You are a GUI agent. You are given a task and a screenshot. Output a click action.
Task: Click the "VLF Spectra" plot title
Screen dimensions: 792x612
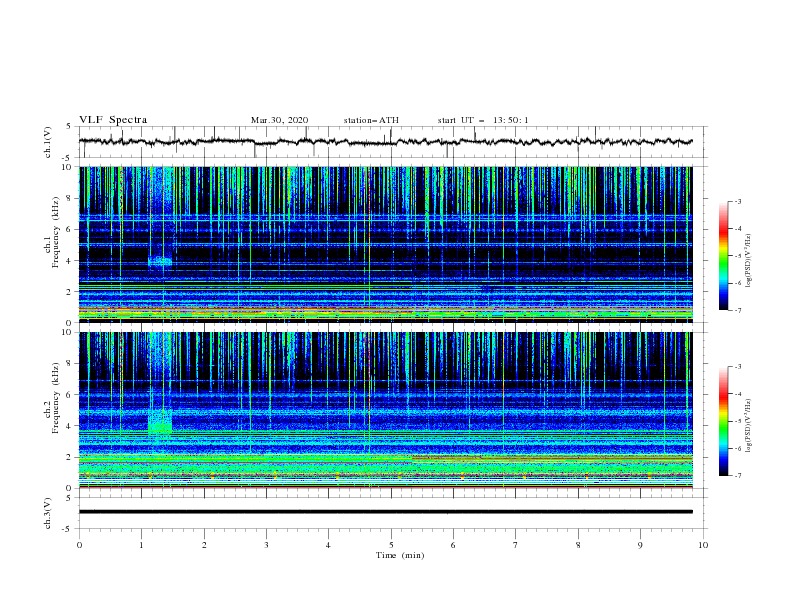click(113, 120)
